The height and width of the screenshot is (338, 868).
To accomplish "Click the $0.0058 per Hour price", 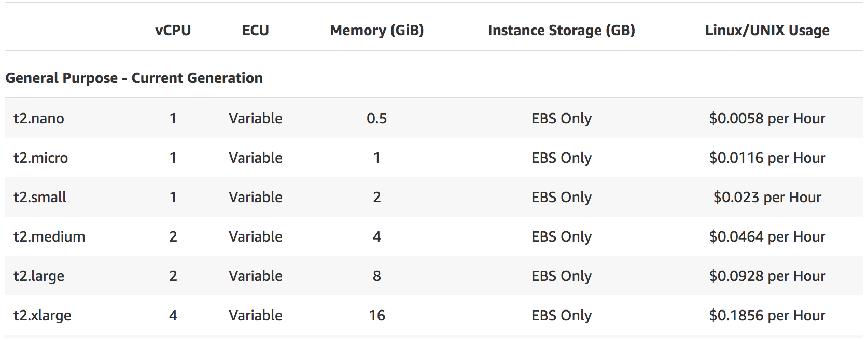I will (x=767, y=119).
